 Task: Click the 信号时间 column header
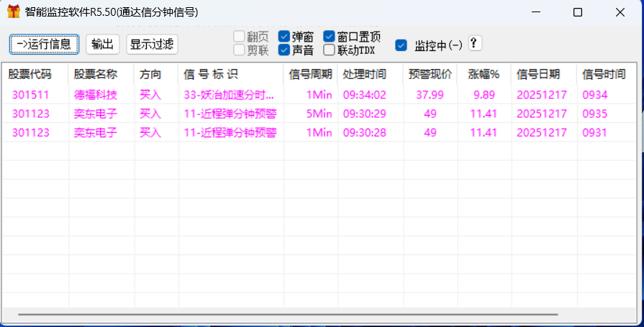(606, 74)
